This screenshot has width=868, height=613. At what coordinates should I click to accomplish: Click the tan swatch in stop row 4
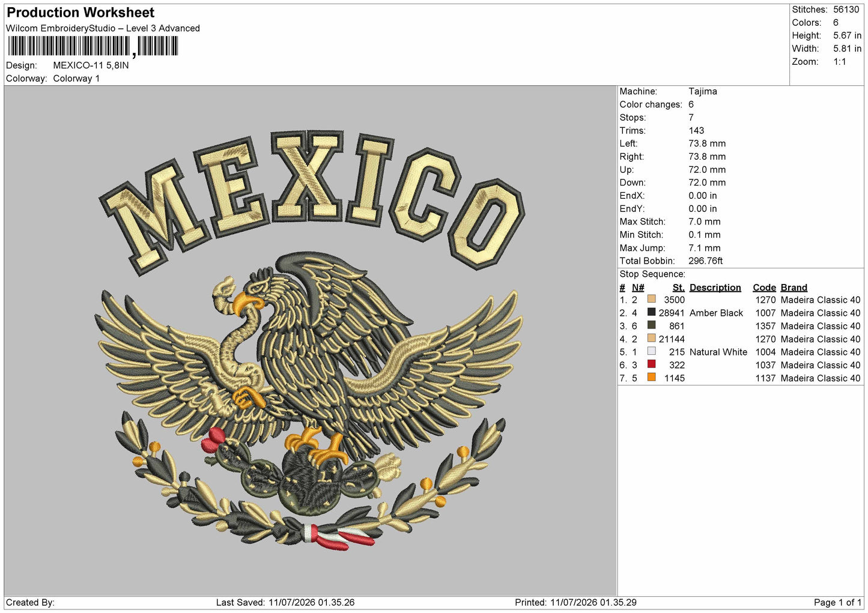click(x=652, y=338)
